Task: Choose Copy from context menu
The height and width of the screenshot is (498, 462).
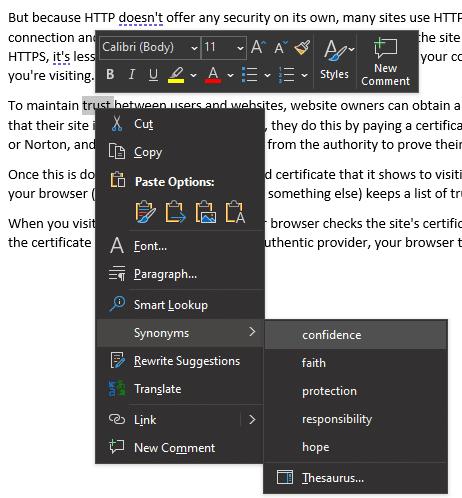Action: click(180, 152)
